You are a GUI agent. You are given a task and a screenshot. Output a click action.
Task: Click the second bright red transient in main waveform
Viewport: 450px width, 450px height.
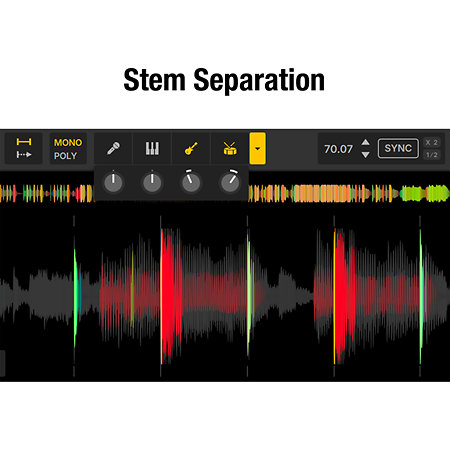[x=344, y=295]
